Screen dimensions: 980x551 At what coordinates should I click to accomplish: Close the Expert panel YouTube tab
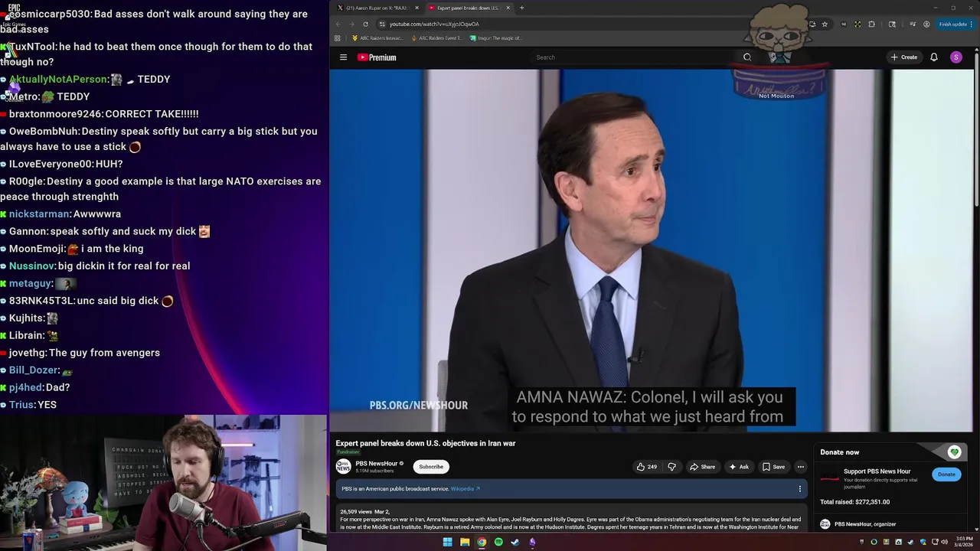508,8
